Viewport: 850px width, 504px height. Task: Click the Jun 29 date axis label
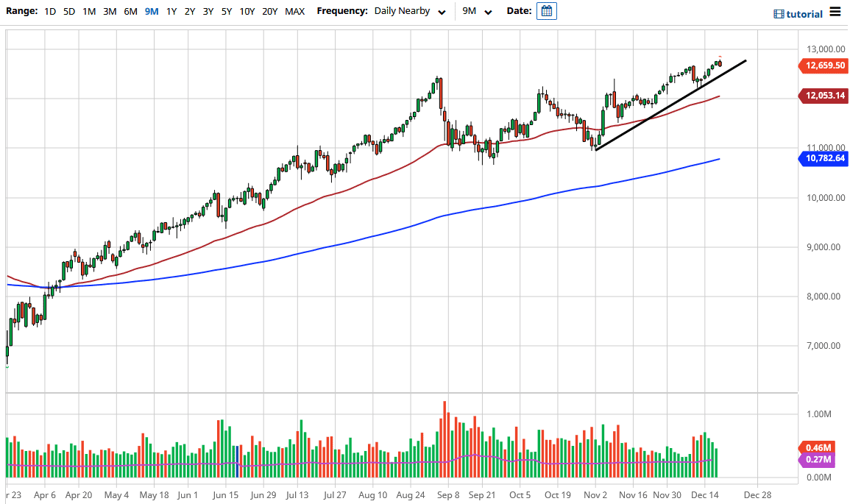(263, 494)
